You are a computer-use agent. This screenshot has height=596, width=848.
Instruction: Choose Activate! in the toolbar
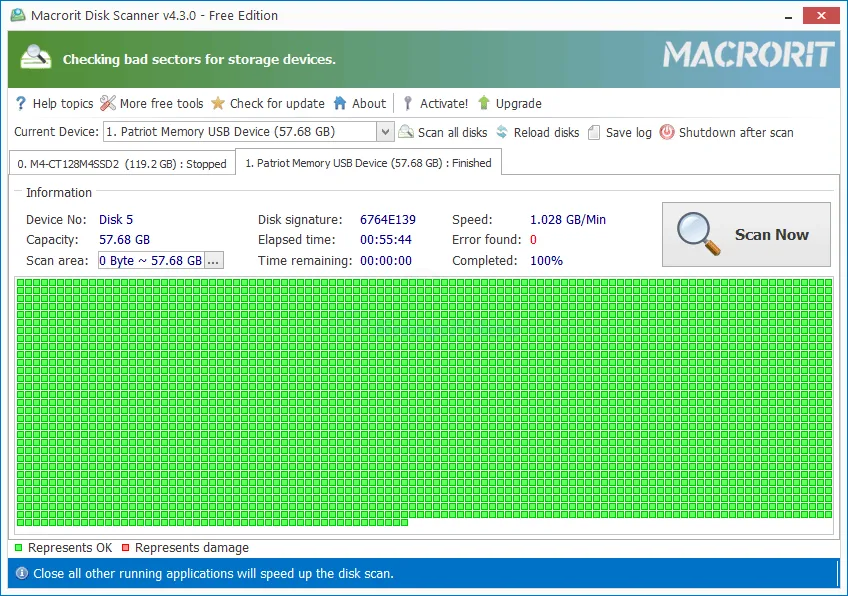444,103
